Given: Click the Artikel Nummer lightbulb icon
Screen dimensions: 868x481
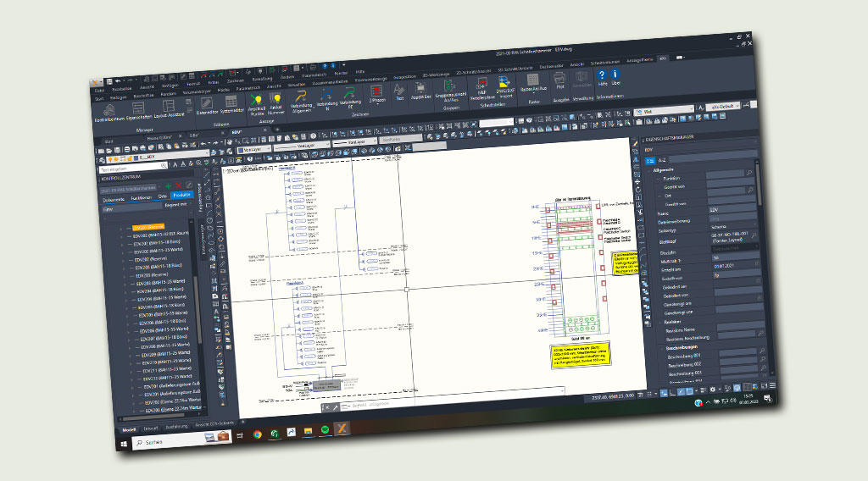Looking at the screenshot, I should coord(276,100).
